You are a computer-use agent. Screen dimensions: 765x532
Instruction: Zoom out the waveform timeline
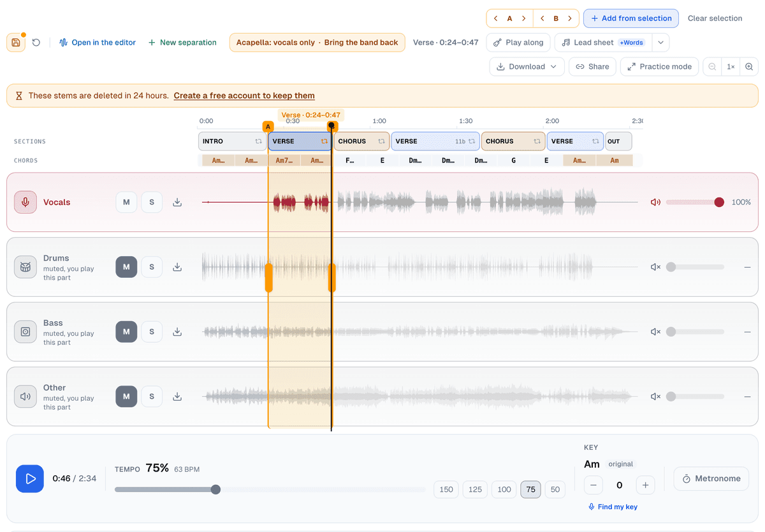pos(712,66)
